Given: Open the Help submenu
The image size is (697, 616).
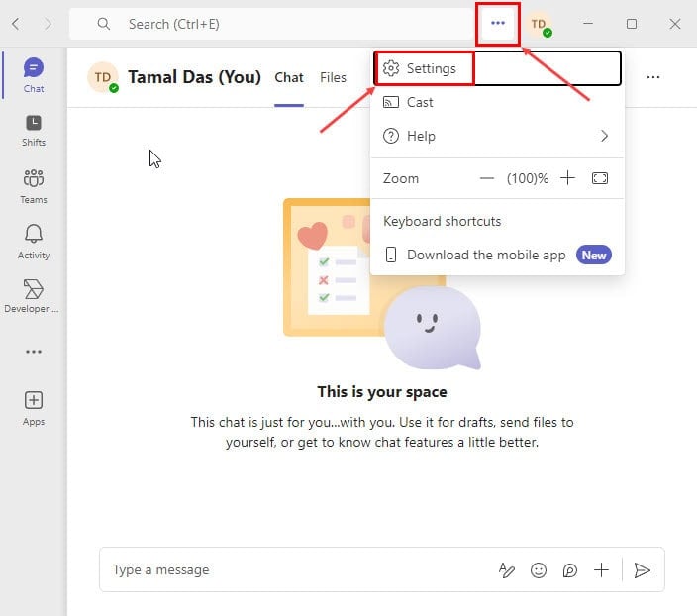Looking at the screenshot, I should tap(497, 136).
